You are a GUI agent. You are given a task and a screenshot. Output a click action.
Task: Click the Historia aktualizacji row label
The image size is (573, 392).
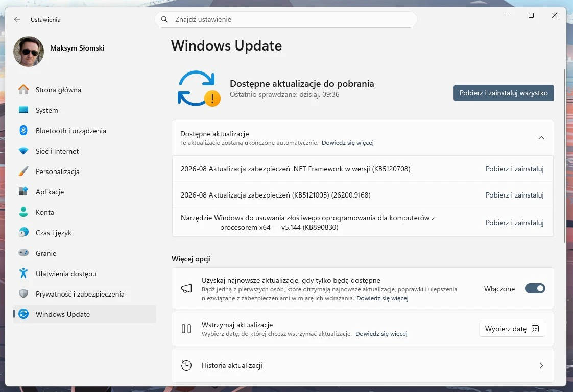(x=232, y=365)
